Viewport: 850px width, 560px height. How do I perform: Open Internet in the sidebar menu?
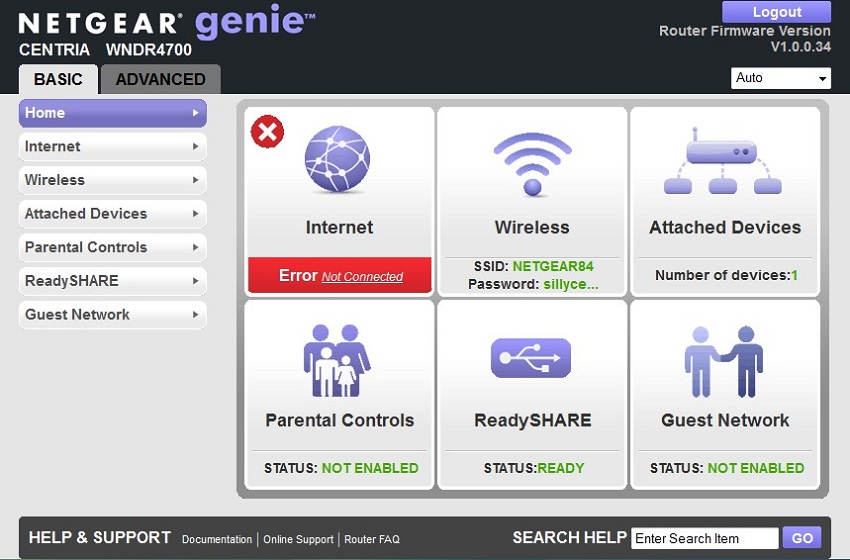[113, 146]
